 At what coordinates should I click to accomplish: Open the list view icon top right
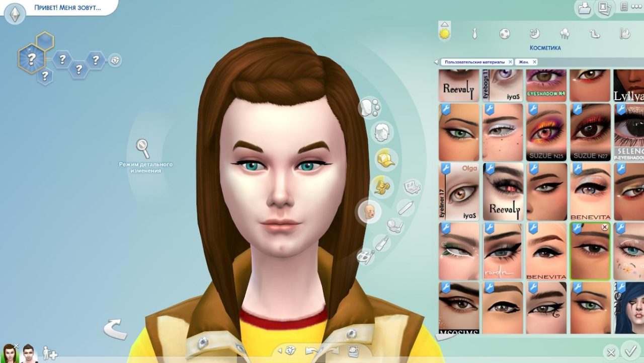click(x=624, y=7)
